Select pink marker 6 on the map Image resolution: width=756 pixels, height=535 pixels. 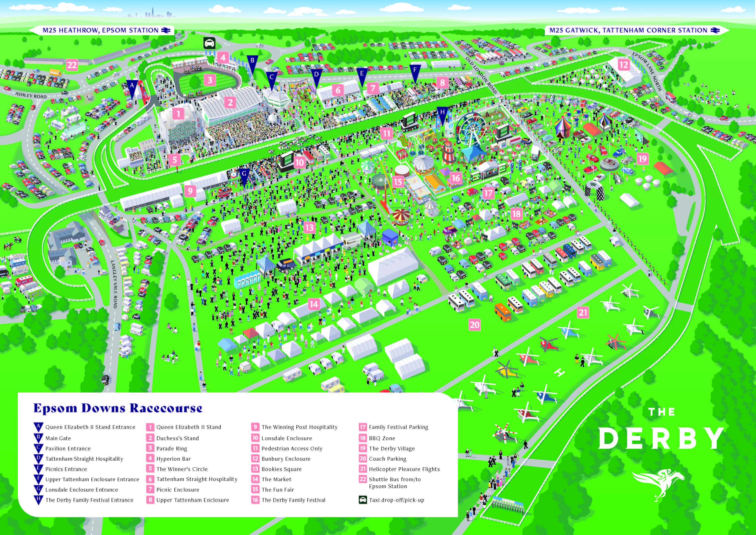[338, 89]
